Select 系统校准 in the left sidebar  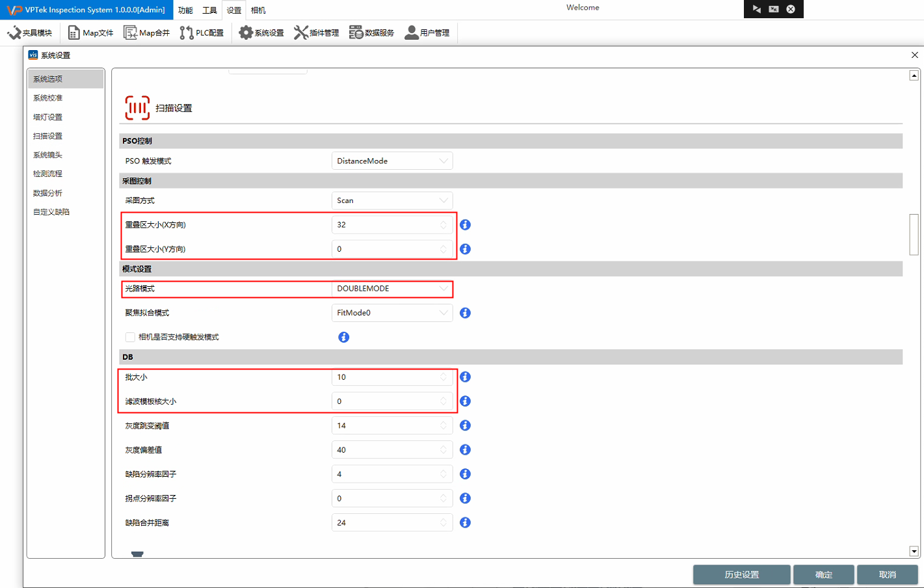click(48, 98)
